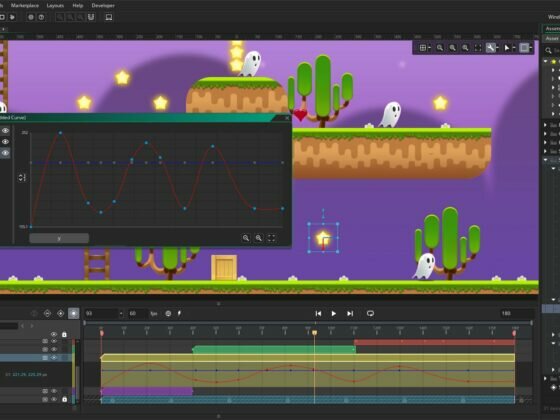
Task: Open the Layouts menu
Action: (x=55, y=5)
